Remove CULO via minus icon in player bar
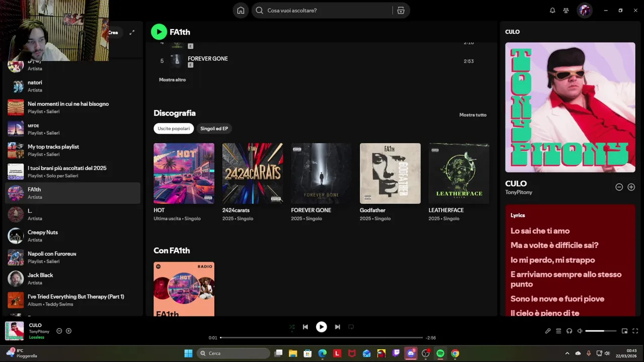The width and height of the screenshot is (644, 362). [x=59, y=331]
